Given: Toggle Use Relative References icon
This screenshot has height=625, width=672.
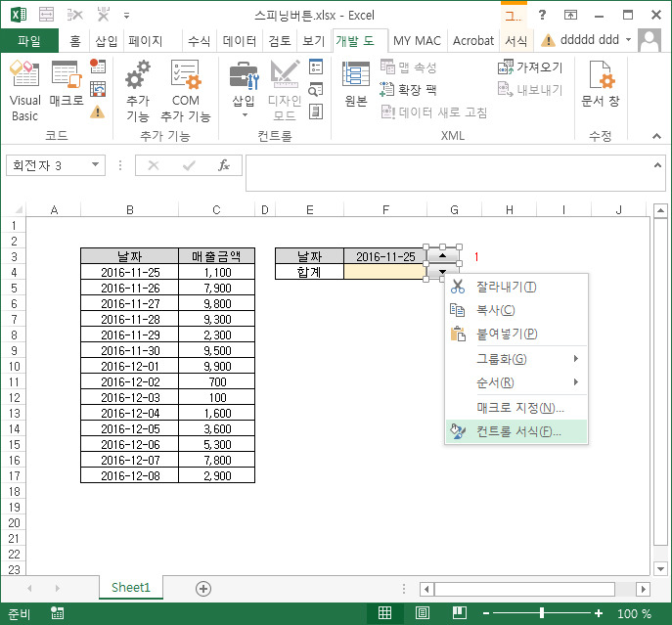Looking at the screenshot, I should (98, 89).
